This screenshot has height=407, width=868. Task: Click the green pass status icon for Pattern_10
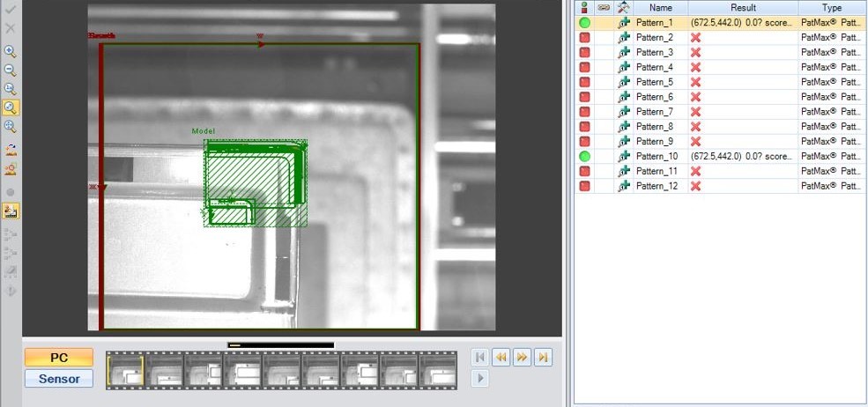click(x=584, y=156)
